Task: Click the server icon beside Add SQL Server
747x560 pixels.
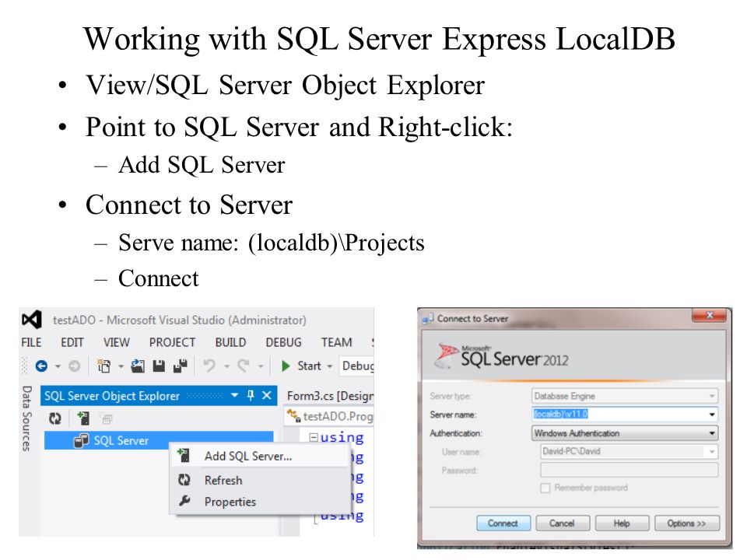Action: pos(184,455)
